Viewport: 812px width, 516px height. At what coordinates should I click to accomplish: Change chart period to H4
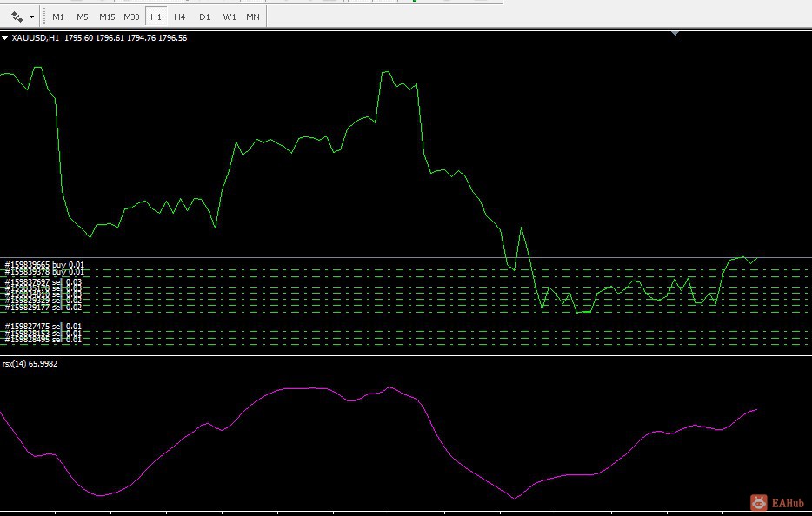click(x=180, y=17)
